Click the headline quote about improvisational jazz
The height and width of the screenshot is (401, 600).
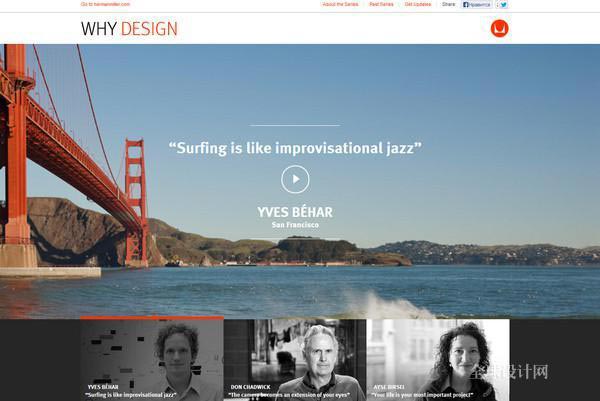(295, 148)
